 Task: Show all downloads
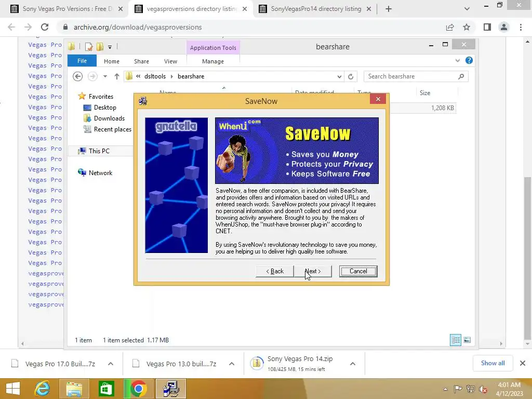(493, 363)
